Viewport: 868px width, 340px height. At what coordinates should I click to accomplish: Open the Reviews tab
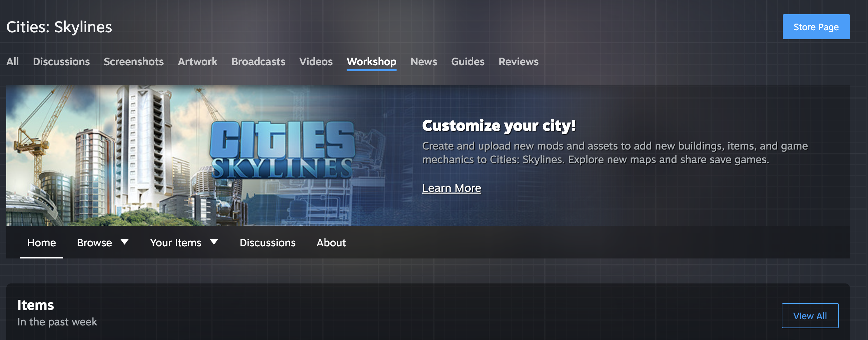click(x=519, y=61)
